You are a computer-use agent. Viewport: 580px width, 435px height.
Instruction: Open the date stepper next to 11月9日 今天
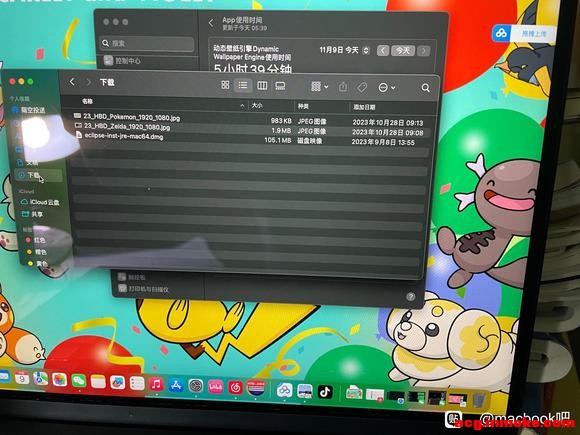tap(366, 50)
